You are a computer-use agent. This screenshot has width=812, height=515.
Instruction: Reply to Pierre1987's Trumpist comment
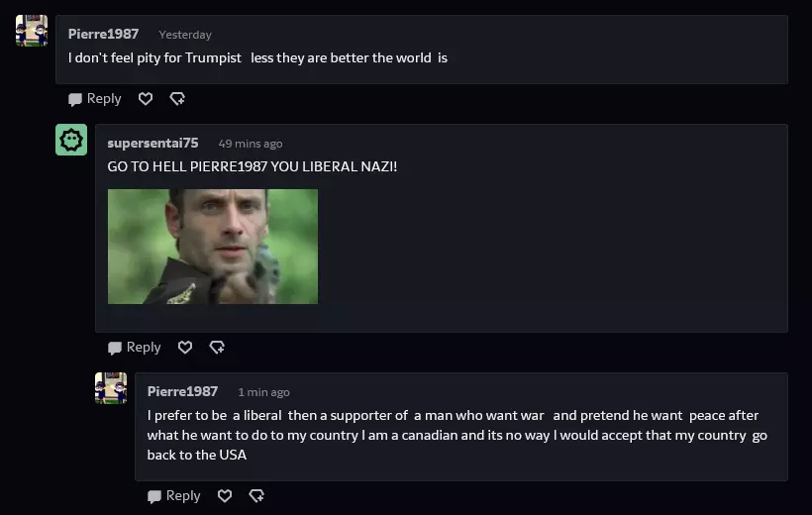click(x=95, y=98)
